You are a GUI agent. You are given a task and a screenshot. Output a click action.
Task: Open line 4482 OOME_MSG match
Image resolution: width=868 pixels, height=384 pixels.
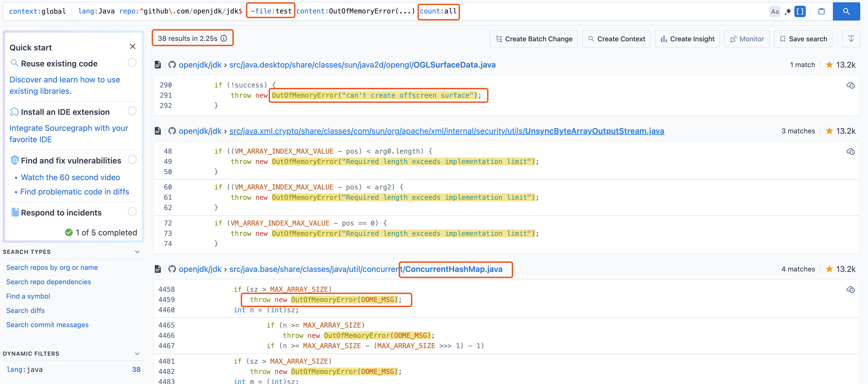pyautogui.click(x=344, y=371)
